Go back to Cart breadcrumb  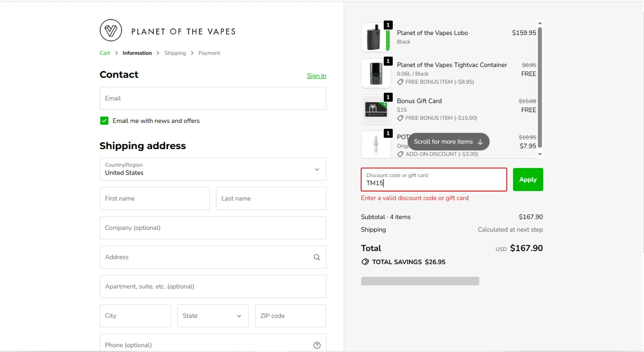coord(105,53)
